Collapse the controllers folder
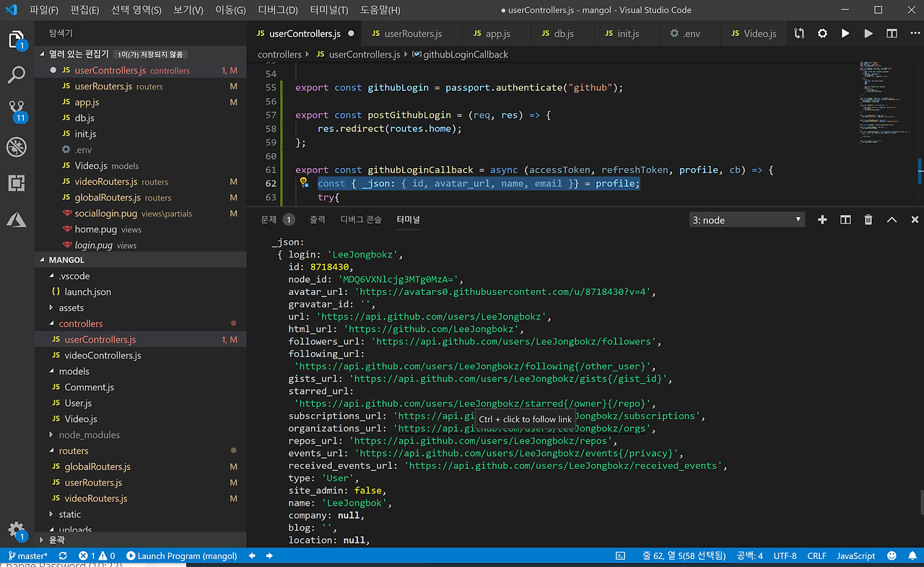Screen dimensions: 924x567 coord(80,324)
